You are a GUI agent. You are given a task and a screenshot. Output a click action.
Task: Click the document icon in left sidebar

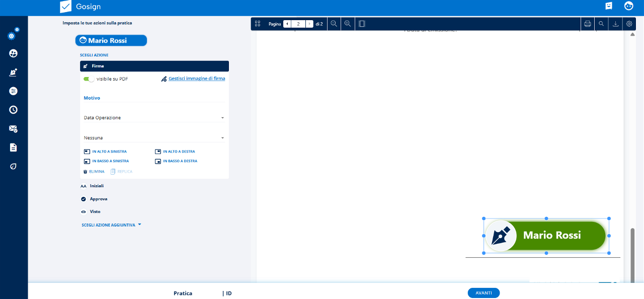click(x=14, y=147)
